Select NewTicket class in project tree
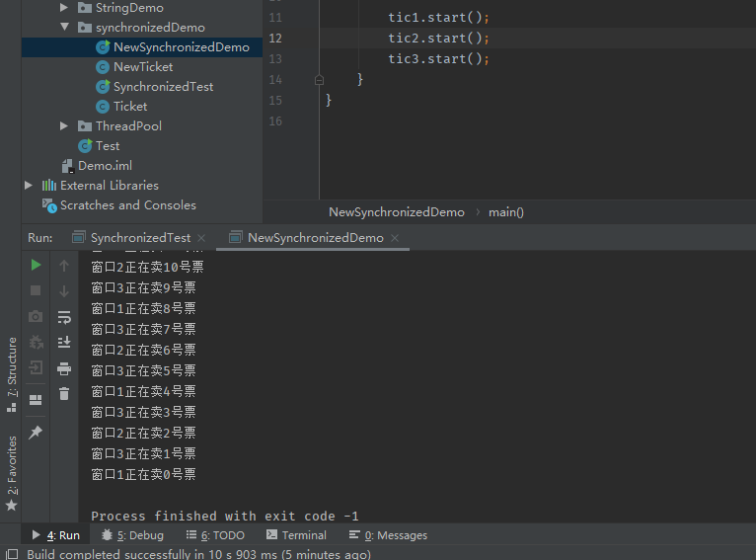756x560 pixels. click(x=143, y=67)
